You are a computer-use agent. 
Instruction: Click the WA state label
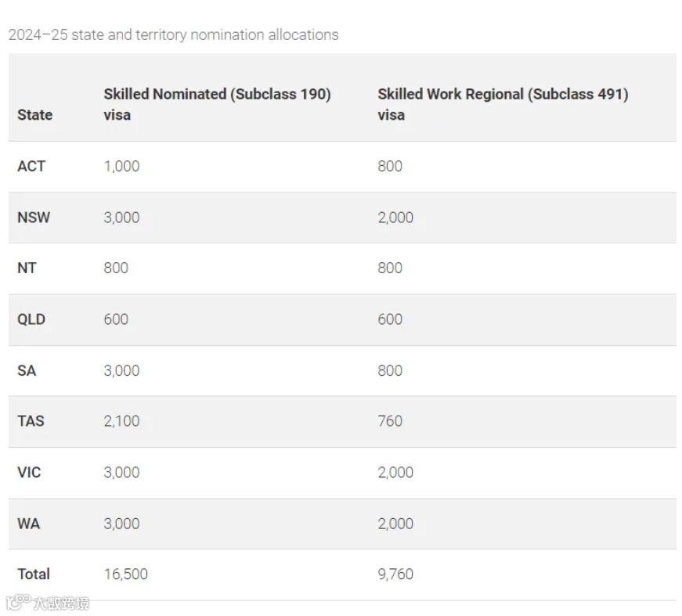click(x=28, y=524)
